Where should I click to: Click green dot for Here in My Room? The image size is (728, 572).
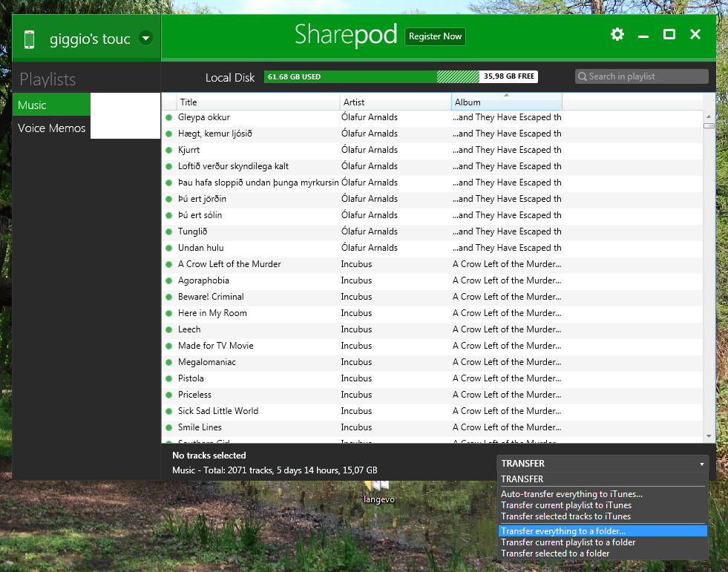tap(169, 313)
